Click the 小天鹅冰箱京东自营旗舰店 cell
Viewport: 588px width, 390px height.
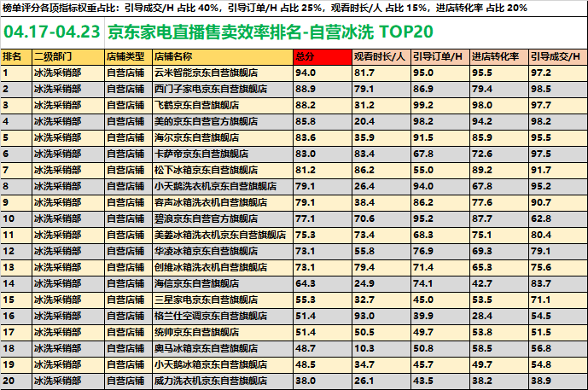click(223, 364)
